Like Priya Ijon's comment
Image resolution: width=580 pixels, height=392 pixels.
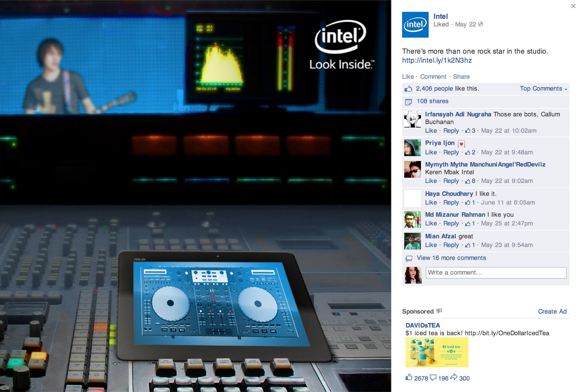click(x=431, y=152)
